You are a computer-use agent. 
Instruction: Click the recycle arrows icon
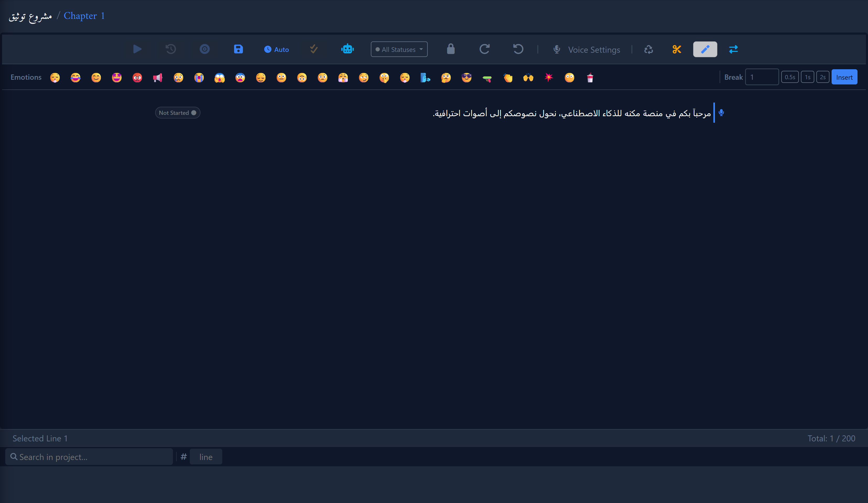click(649, 49)
